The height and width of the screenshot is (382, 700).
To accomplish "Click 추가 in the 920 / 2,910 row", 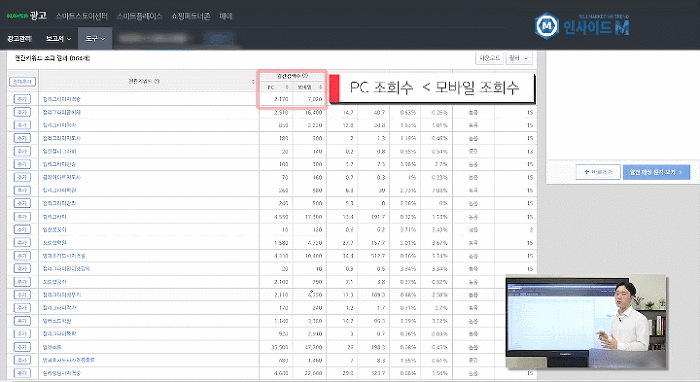I will pyautogui.click(x=22, y=334).
